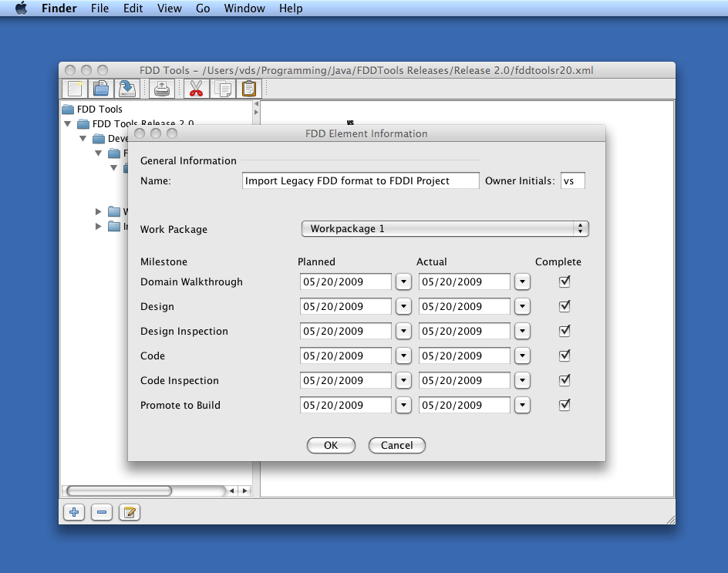The height and width of the screenshot is (573, 728).
Task: Click the tree scrollbar right arrow
Action: click(244, 490)
